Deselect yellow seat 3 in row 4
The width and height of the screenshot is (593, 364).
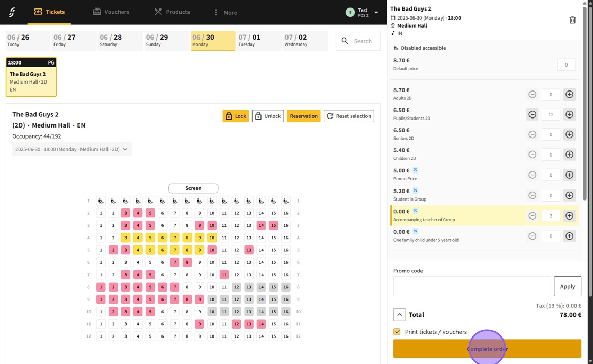pyautogui.click(x=125, y=238)
